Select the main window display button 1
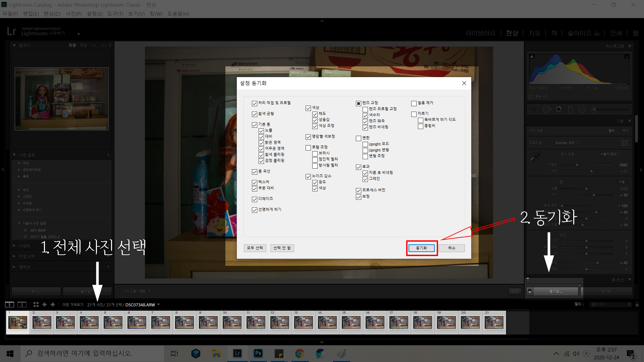This screenshot has height=362, width=644. click(x=9, y=304)
